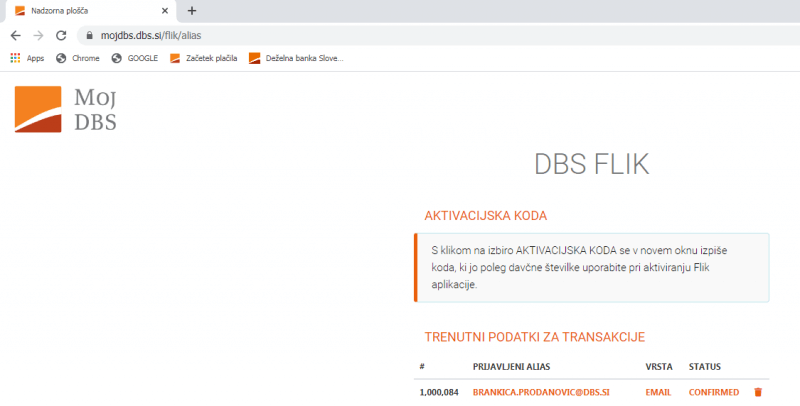Reload the page with refresh icon
The image size is (800, 406).
[61, 36]
